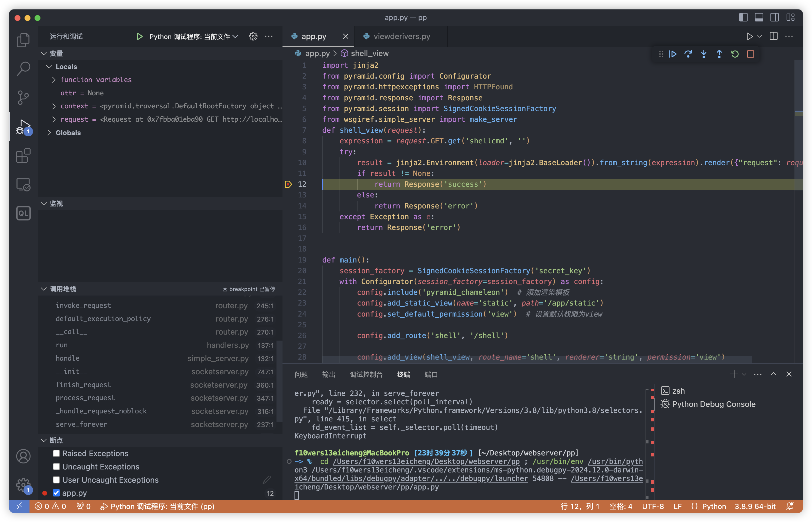
Task: Open new terminal profile dropdown arrow
Action: click(744, 374)
